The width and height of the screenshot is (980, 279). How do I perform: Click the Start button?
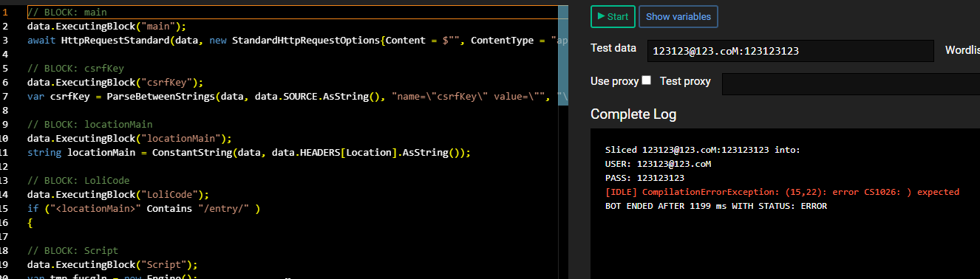click(x=613, y=16)
